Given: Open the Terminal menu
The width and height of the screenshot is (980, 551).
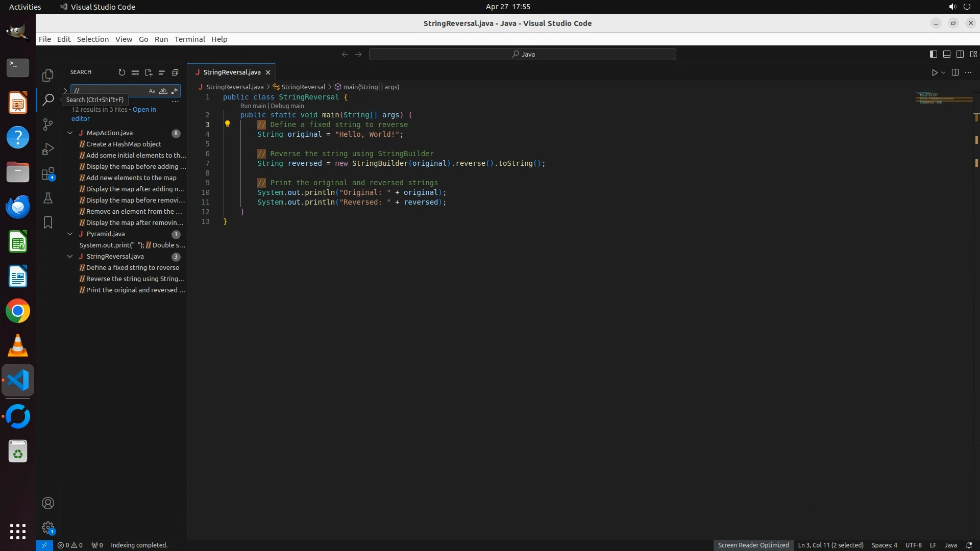Looking at the screenshot, I should (x=189, y=39).
